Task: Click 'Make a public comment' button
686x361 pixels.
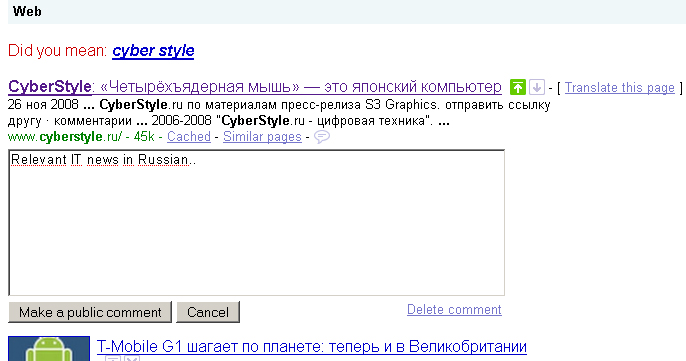Action: pos(90,312)
